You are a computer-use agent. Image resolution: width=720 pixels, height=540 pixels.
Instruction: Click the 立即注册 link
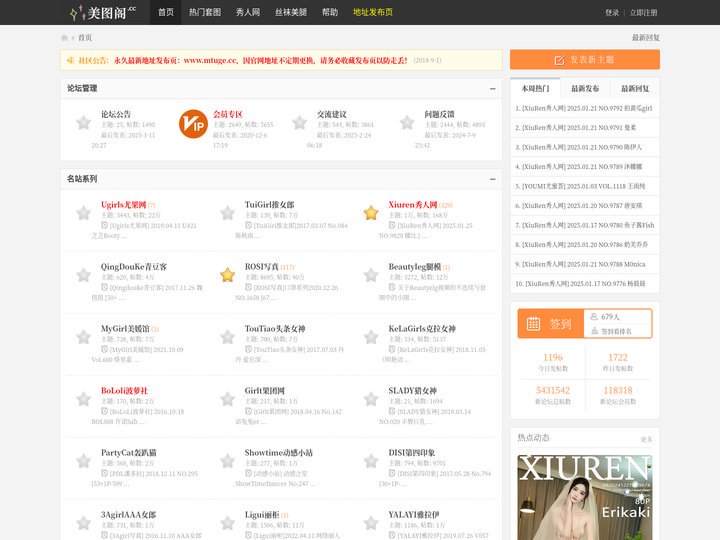point(643,13)
